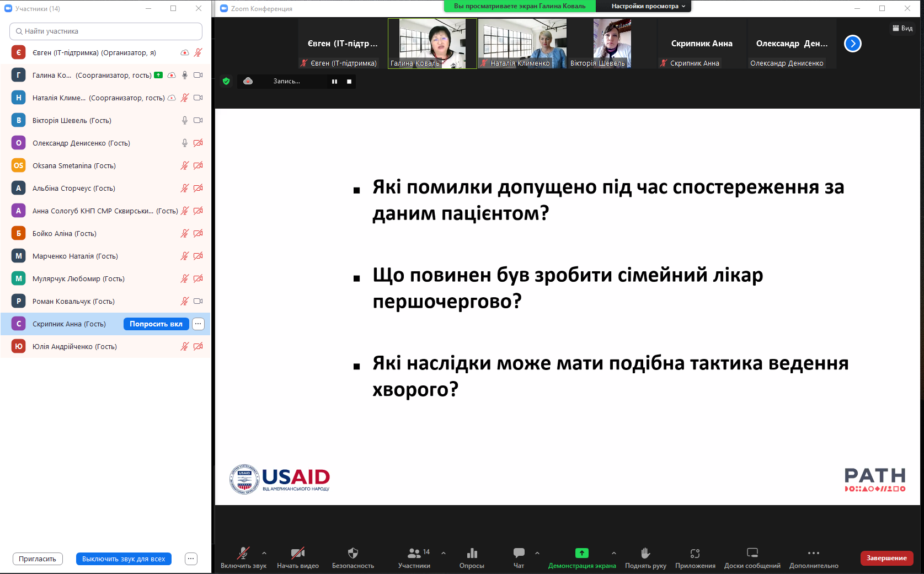Screen dimensions: 924x574
Task: Click the green encryption shield icon
Action: pos(226,82)
